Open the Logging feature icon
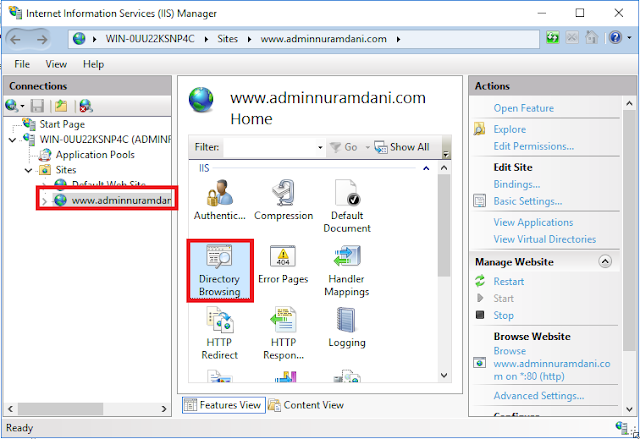Screen dimensions: 640x439 347,328
